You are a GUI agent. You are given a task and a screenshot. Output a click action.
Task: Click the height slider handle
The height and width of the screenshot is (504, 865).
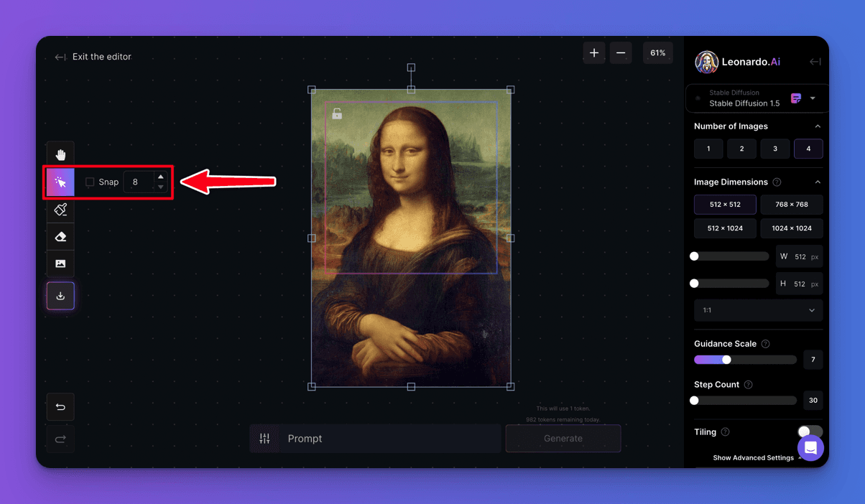[x=694, y=284]
